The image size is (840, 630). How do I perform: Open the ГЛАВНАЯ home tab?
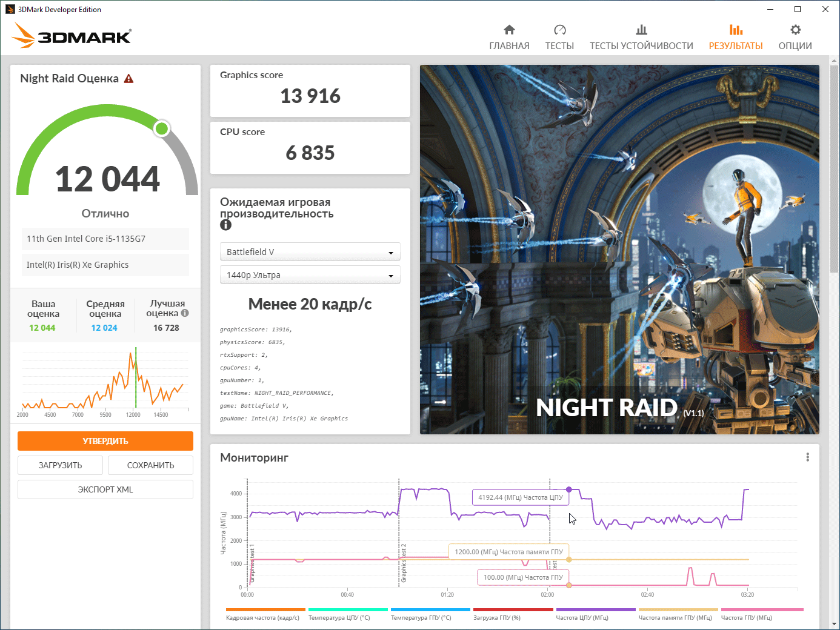pos(509,38)
